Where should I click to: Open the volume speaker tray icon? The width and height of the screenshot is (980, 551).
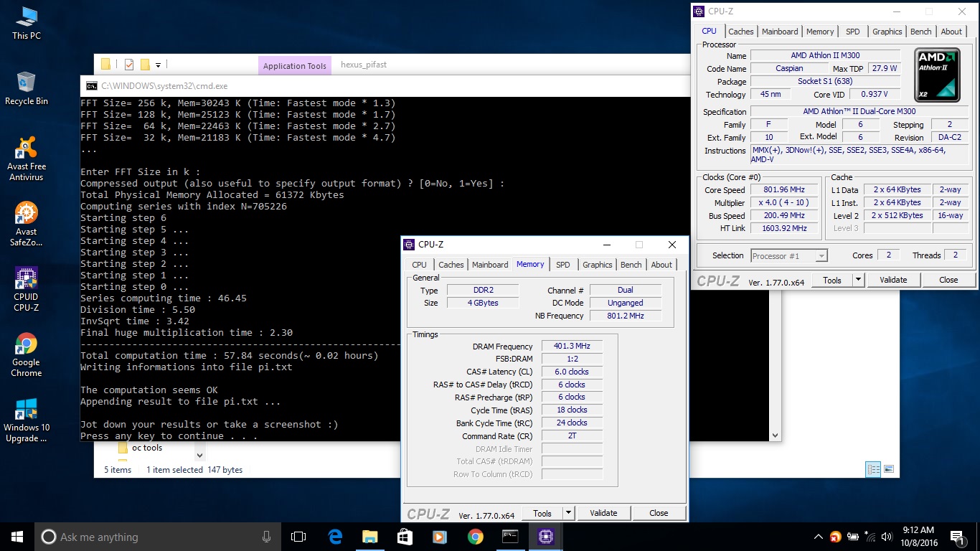point(887,537)
